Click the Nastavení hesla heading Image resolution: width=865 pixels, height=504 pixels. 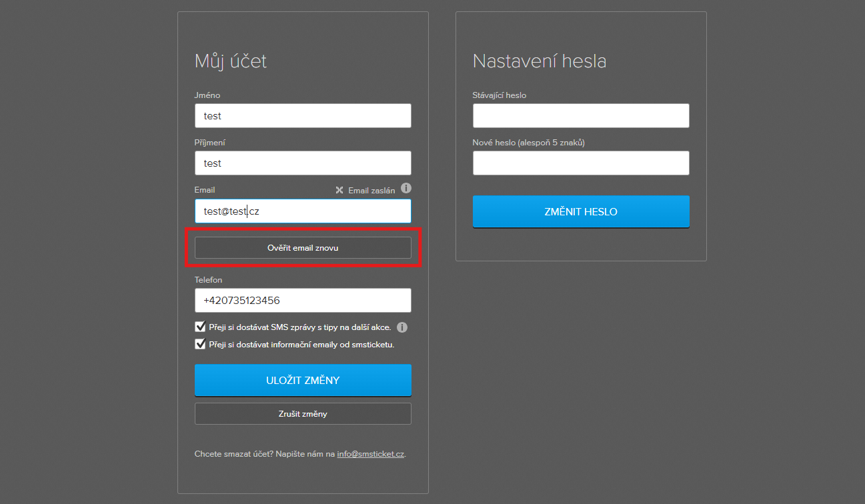click(540, 61)
